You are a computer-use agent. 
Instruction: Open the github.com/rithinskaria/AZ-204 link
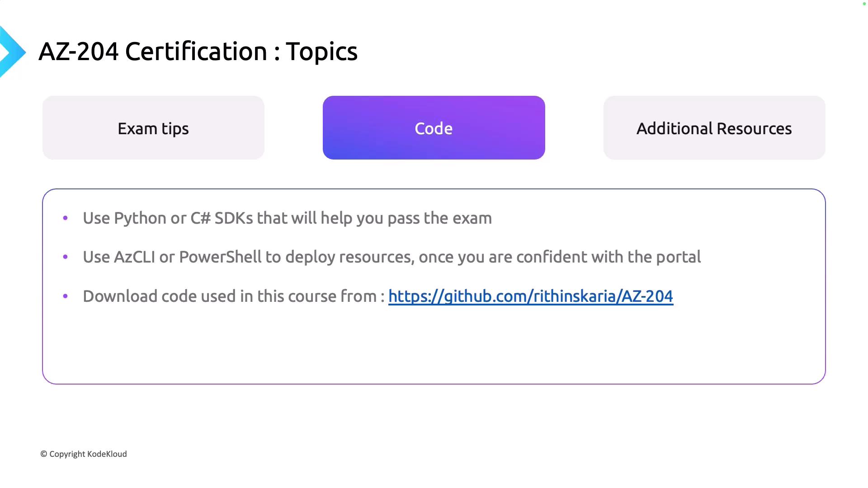[530, 296]
